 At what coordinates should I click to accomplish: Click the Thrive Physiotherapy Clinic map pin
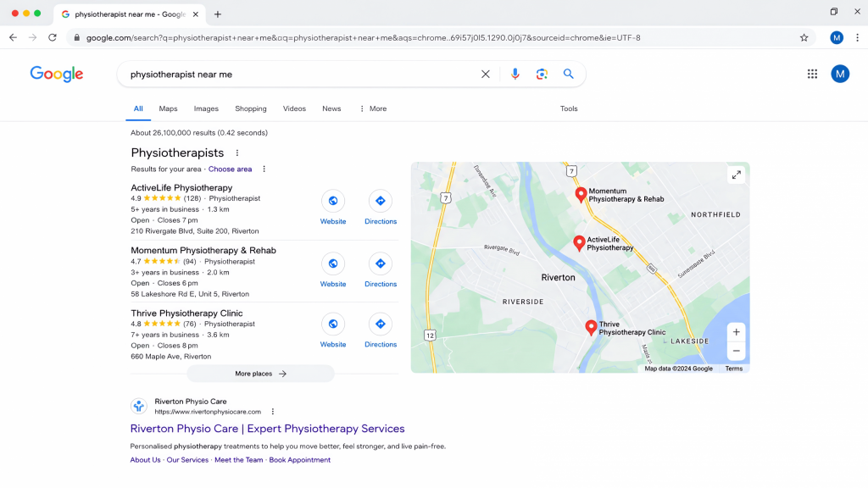591,328
